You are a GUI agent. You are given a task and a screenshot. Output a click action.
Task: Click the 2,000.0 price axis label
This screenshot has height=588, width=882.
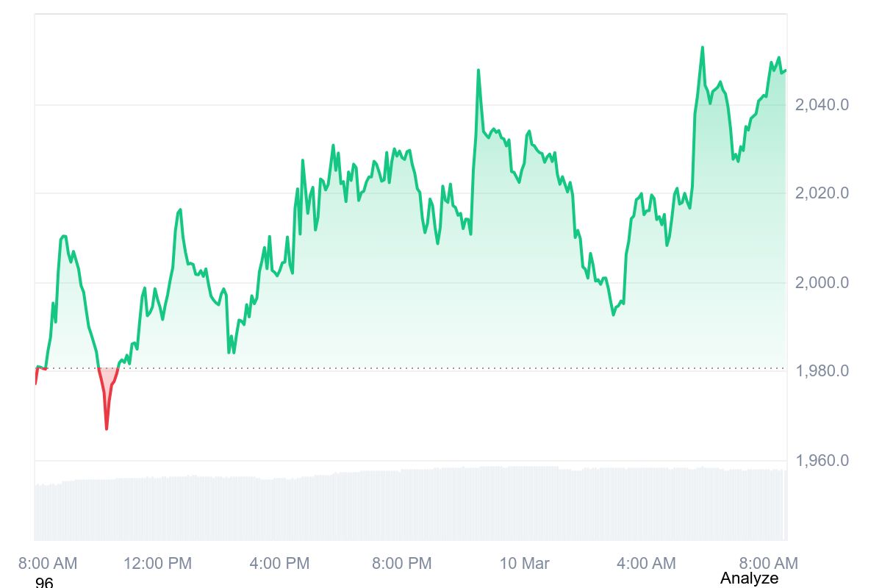(x=822, y=282)
